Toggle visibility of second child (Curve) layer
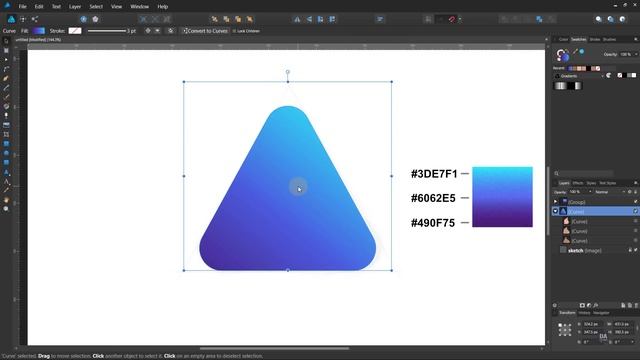 (636, 231)
